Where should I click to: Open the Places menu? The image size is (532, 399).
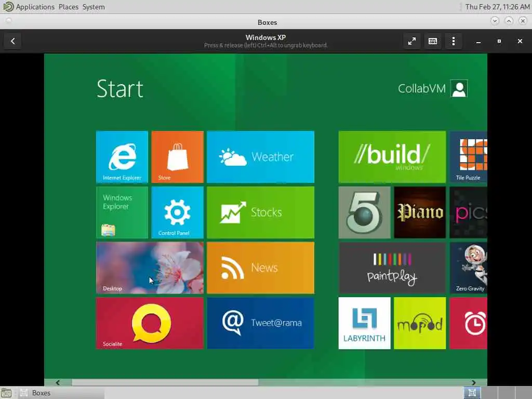pyautogui.click(x=68, y=7)
